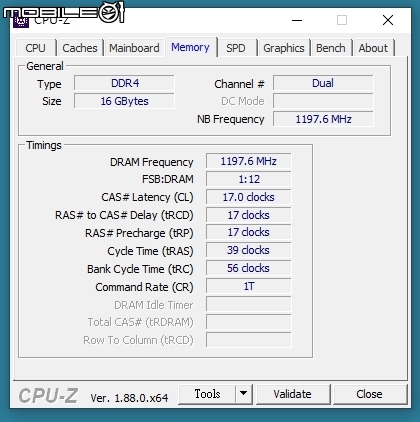Click the CAS# Latency (CL) label
Viewport: 420px width, 422px height.
click(x=147, y=197)
